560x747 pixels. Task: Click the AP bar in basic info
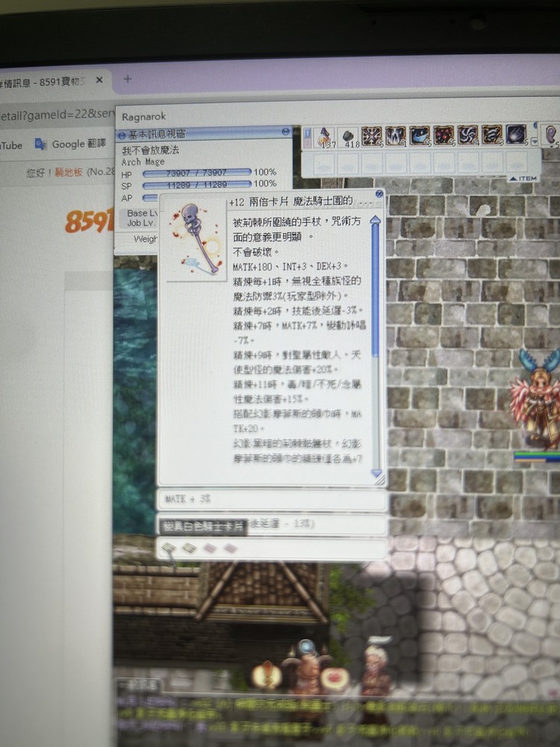(151, 197)
